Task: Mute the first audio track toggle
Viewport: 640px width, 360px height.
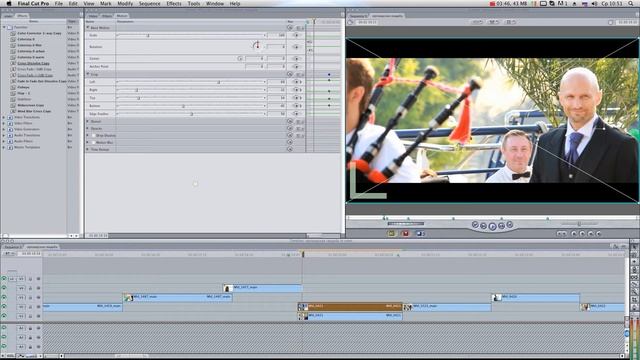Action: click(x=4, y=328)
